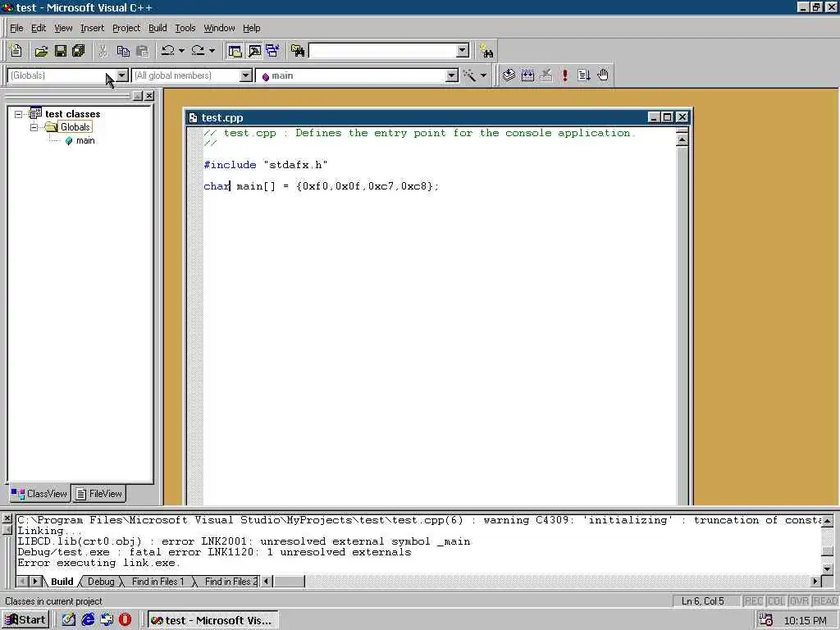The height and width of the screenshot is (630, 840).
Task: Switch to the Debug output tab
Action: click(x=101, y=582)
